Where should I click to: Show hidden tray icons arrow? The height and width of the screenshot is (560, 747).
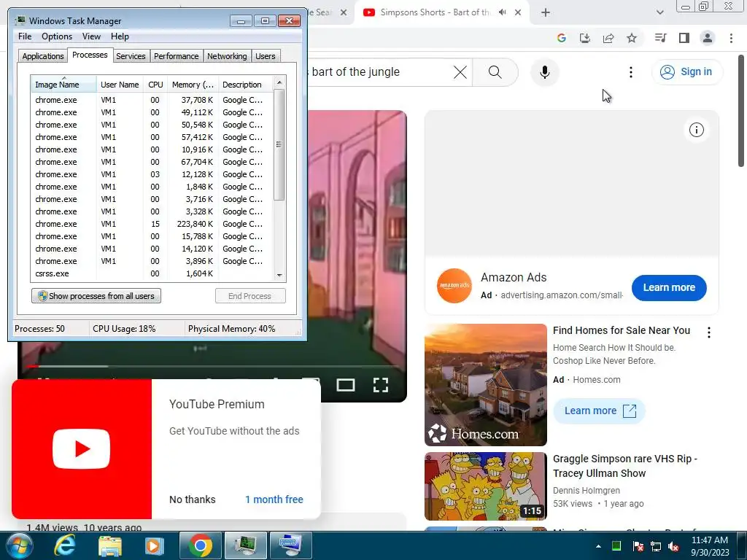598,546
